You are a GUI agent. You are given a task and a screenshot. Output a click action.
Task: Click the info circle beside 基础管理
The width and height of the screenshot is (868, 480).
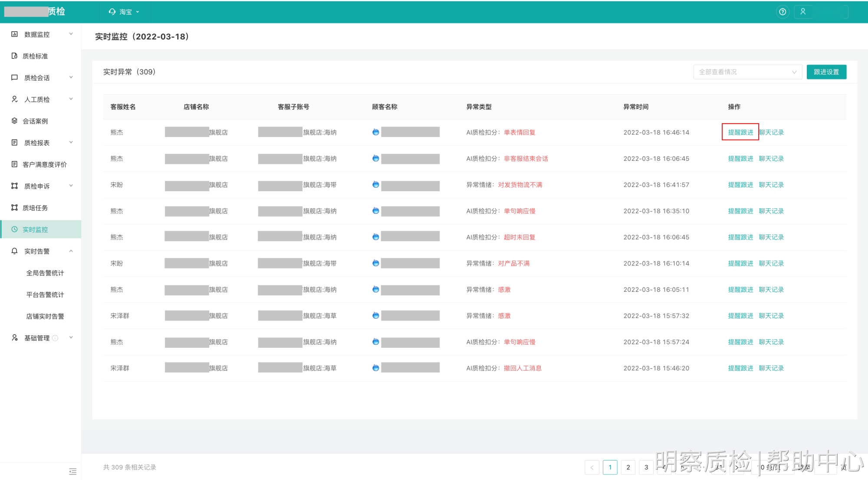click(x=55, y=338)
